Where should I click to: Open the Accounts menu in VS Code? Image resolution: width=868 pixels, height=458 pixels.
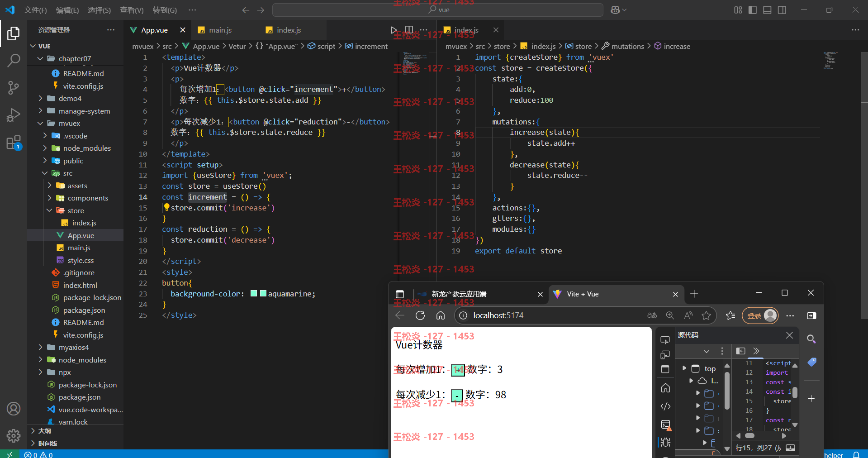[x=14, y=409]
